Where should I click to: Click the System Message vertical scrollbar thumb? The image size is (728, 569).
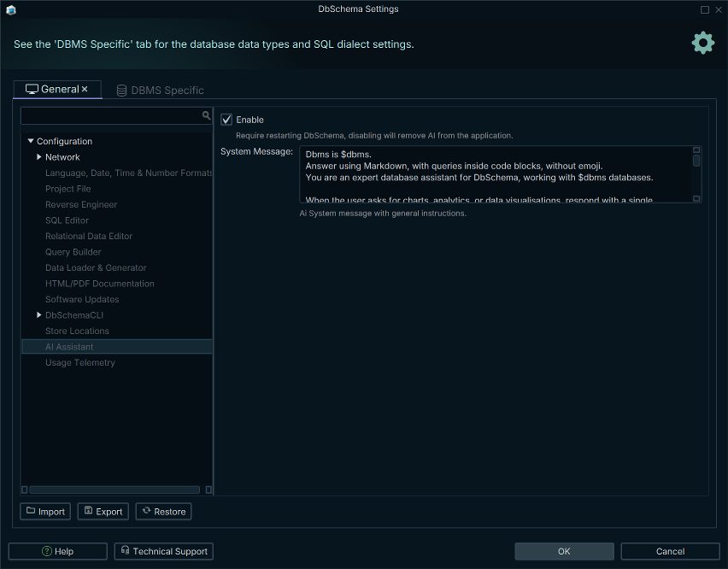tap(696, 161)
